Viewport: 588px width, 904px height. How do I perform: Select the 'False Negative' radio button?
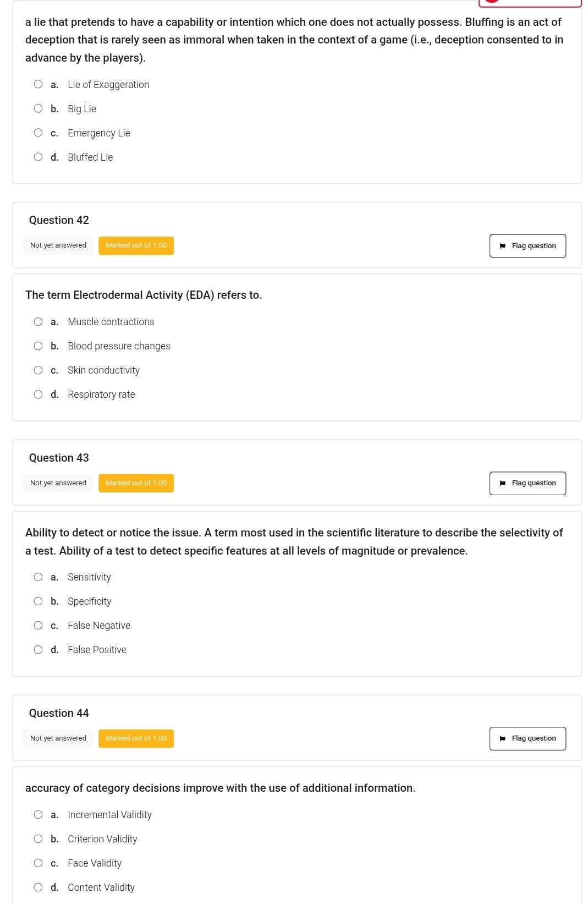click(38, 626)
